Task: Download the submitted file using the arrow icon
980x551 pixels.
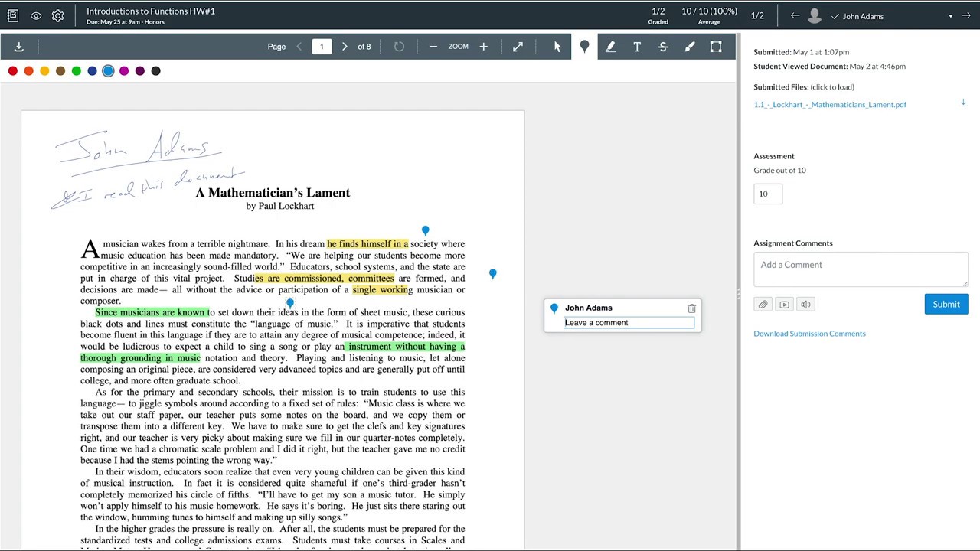Action: [x=963, y=103]
